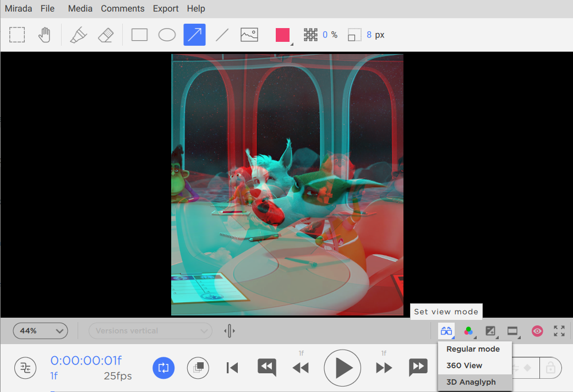Go to the next comment
Image resolution: width=573 pixels, height=392 pixels.
[x=418, y=368]
